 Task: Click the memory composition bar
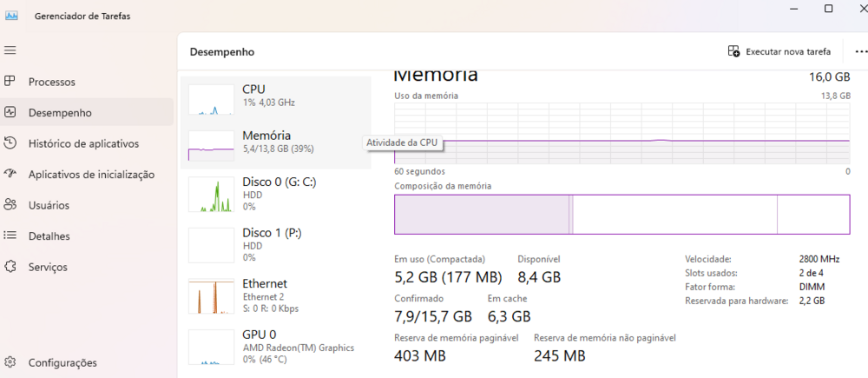(x=621, y=214)
